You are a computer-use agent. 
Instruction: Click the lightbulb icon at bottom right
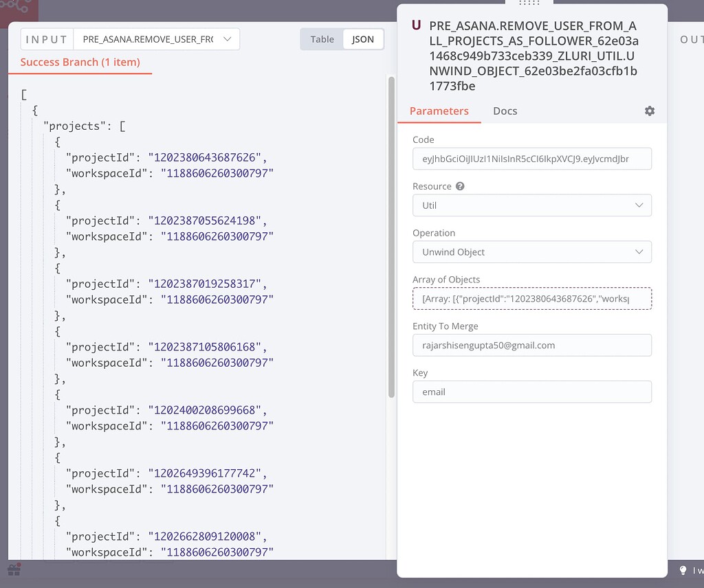683,570
